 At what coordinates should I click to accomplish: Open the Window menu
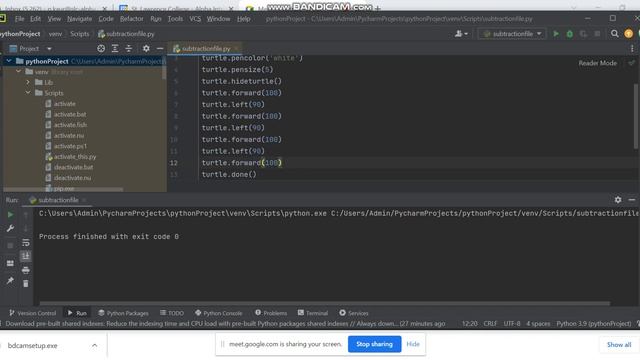[x=218, y=19]
